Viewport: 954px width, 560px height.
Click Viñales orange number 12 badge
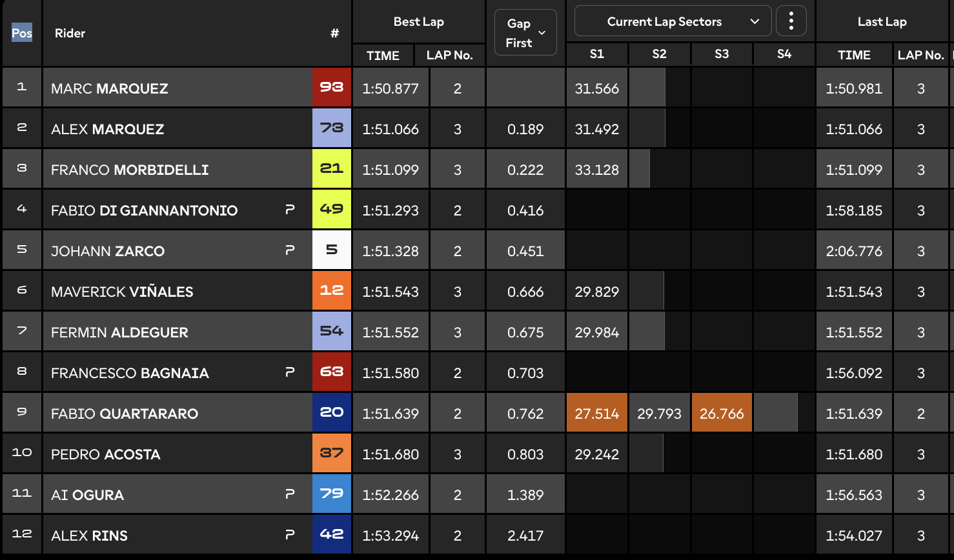coord(332,290)
